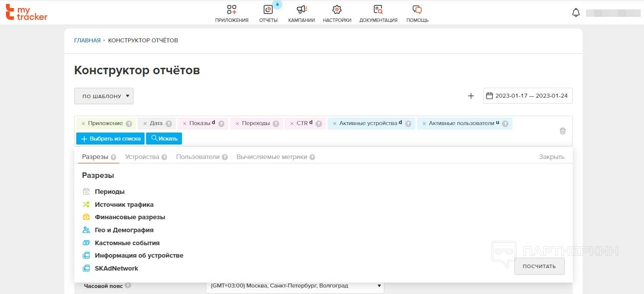The width and height of the screenshot is (644, 294).
Task: Expand the Источник трафика category
Action: pos(124,205)
